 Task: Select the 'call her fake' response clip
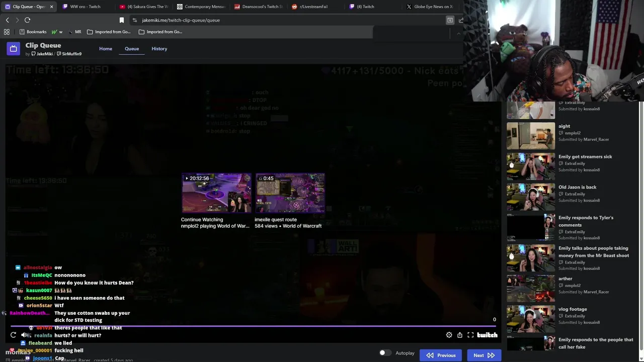pos(572,343)
